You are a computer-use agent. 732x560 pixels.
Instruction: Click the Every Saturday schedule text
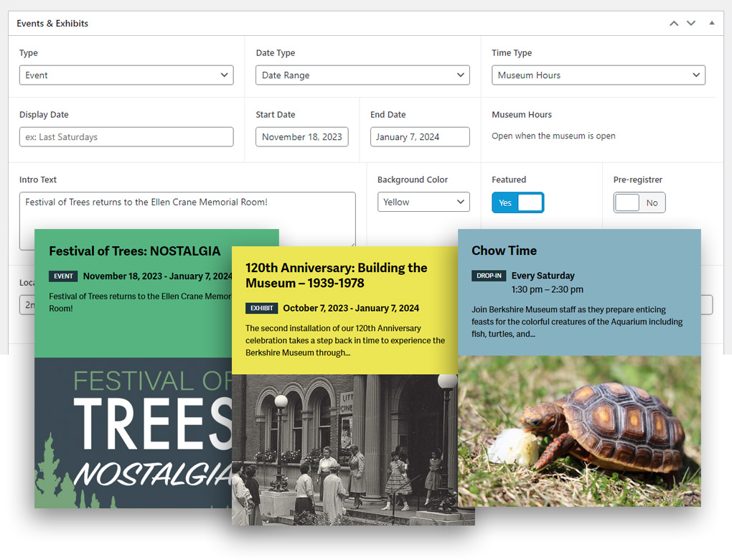(543, 276)
